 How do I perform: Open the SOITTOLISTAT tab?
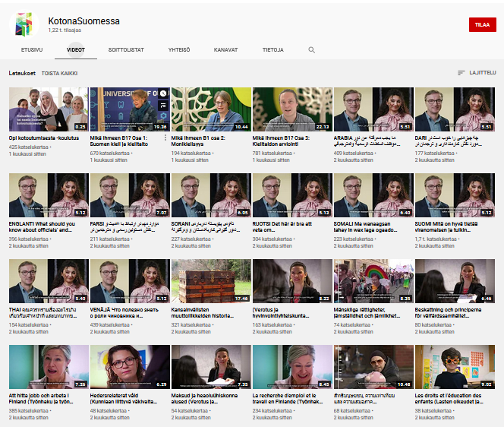click(x=124, y=50)
